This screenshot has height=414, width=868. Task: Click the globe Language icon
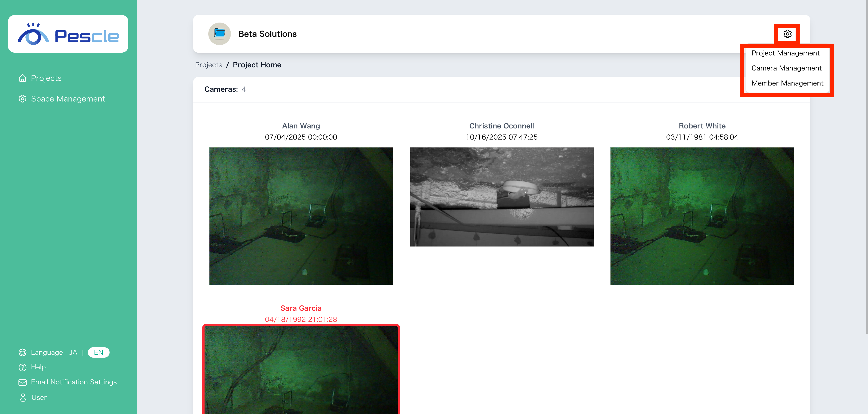(23, 352)
